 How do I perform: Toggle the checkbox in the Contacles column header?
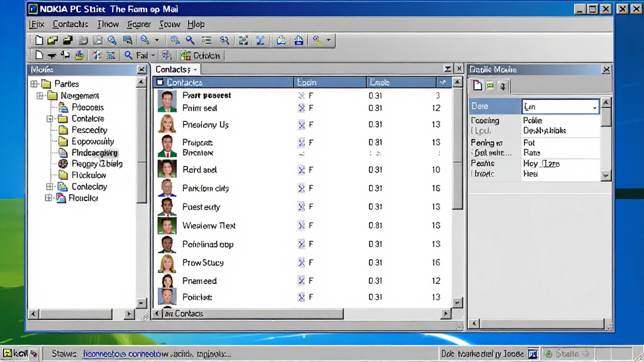160,82
